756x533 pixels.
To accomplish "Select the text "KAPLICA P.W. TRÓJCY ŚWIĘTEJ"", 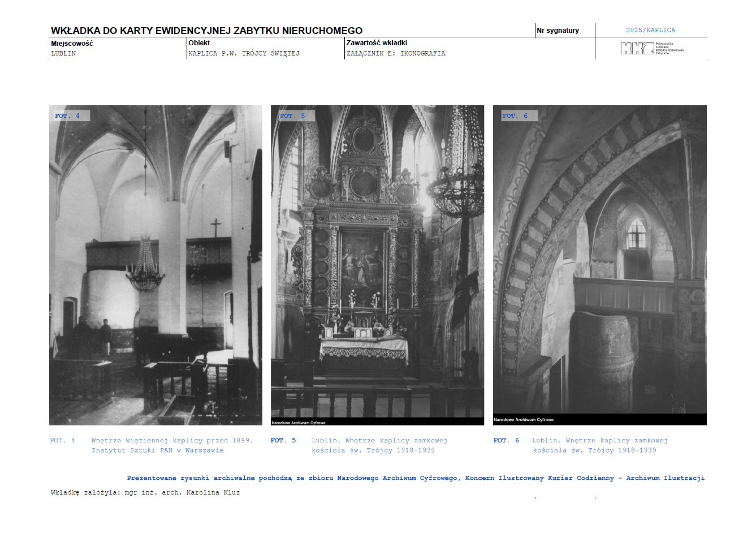I will [x=244, y=53].
